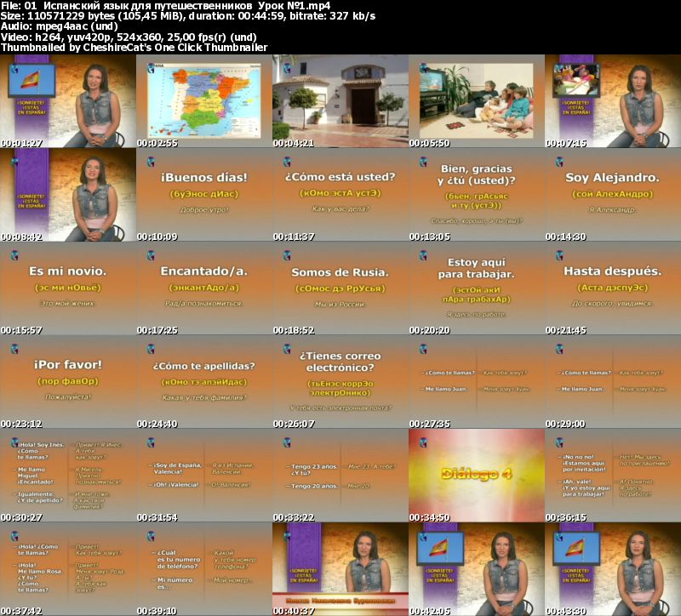Open the 'Estoy aquí para trabajar.' frame
This screenshot has width=681, height=616.
[x=476, y=288]
